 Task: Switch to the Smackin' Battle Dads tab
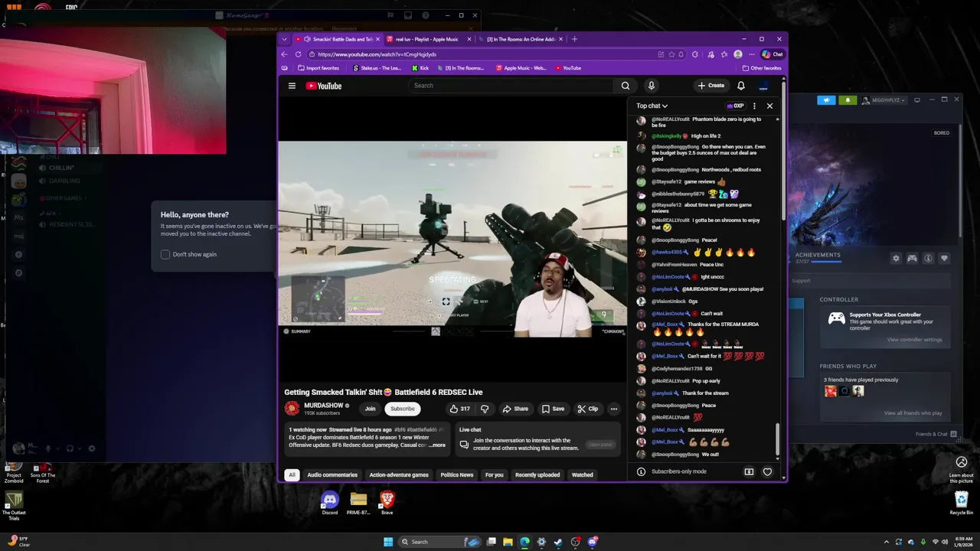[337, 39]
